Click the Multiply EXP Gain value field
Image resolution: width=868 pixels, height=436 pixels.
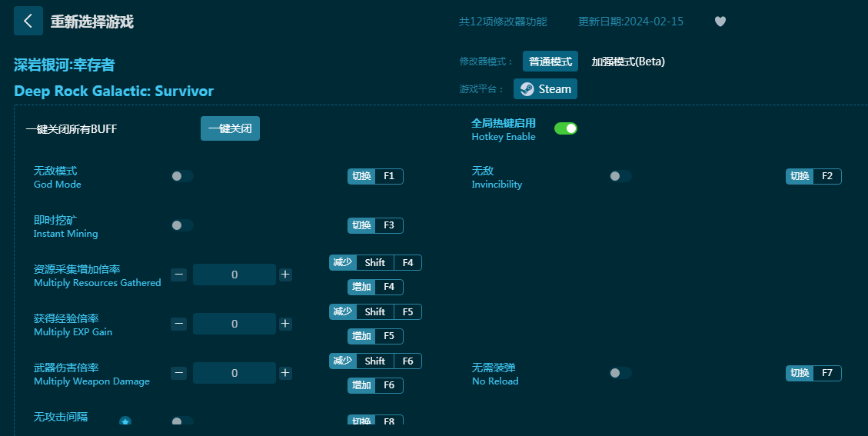[x=234, y=324]
